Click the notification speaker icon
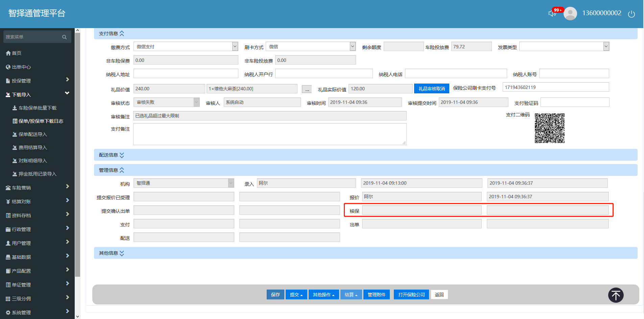 [552, 13]
